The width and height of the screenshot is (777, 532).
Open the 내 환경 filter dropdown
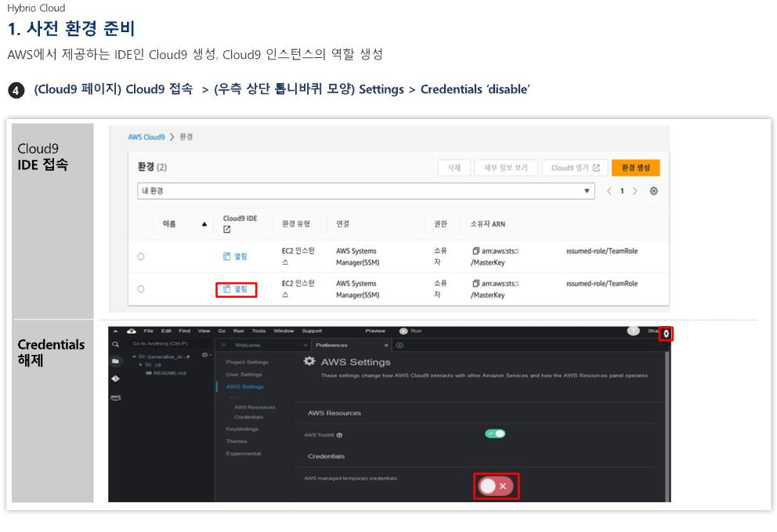pyautogui.click(x=366, y=191)
